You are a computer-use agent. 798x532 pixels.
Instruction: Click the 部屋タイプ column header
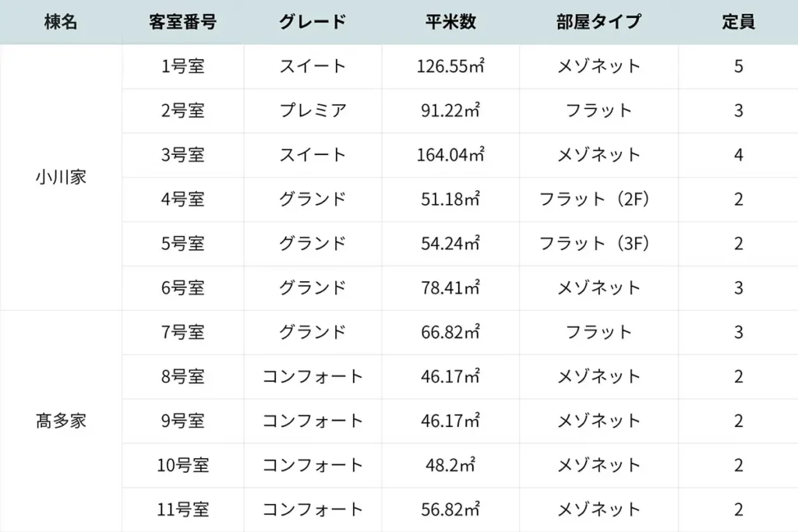pyautogui.click(x=598, y=22)
